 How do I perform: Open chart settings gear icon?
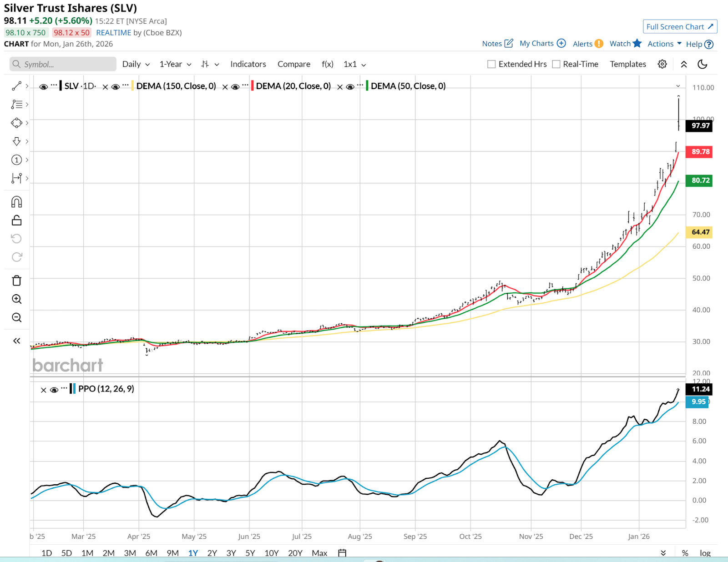662,64
